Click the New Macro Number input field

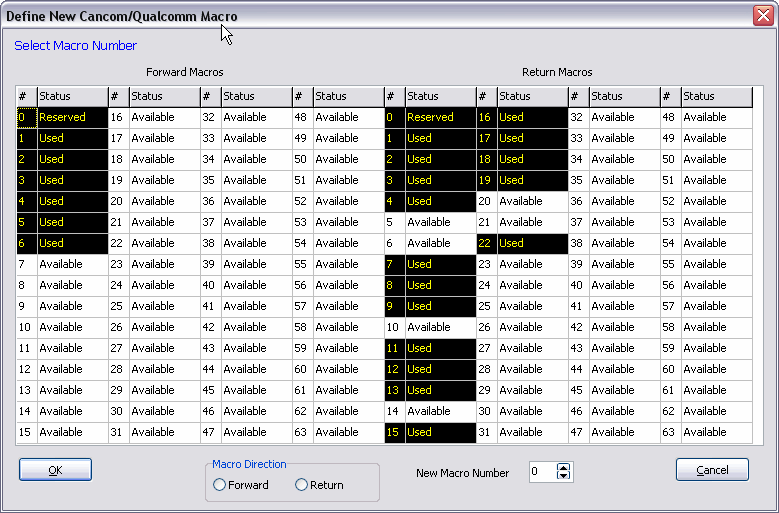(541, 472)
